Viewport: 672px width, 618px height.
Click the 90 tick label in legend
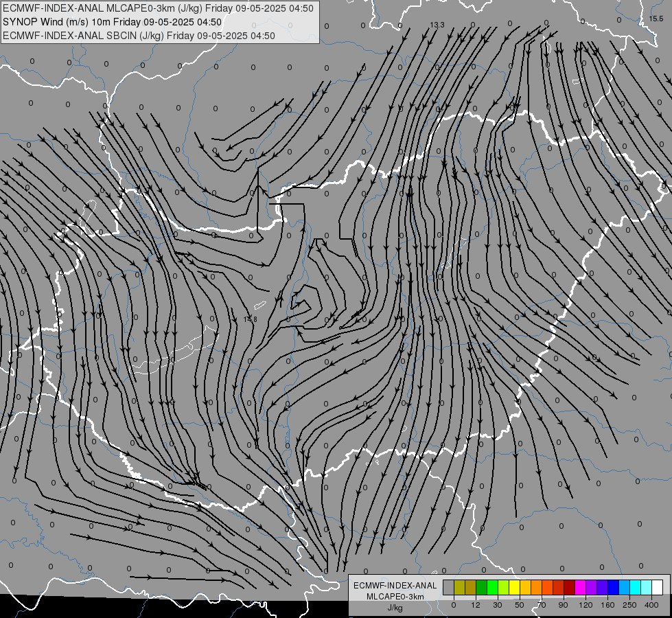563,605
